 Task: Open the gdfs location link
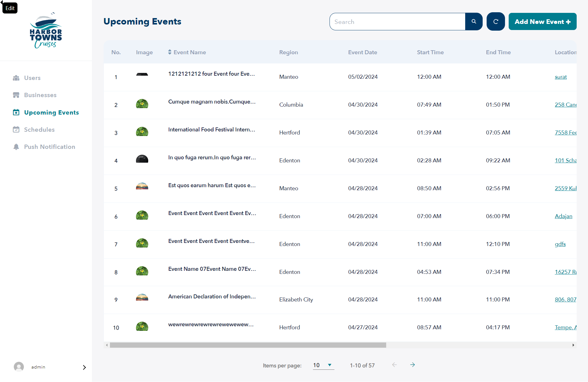(x=560, y=244)
